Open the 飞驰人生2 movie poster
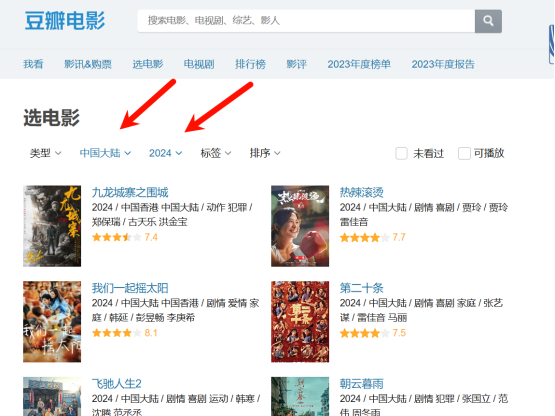 coord(52,397)
